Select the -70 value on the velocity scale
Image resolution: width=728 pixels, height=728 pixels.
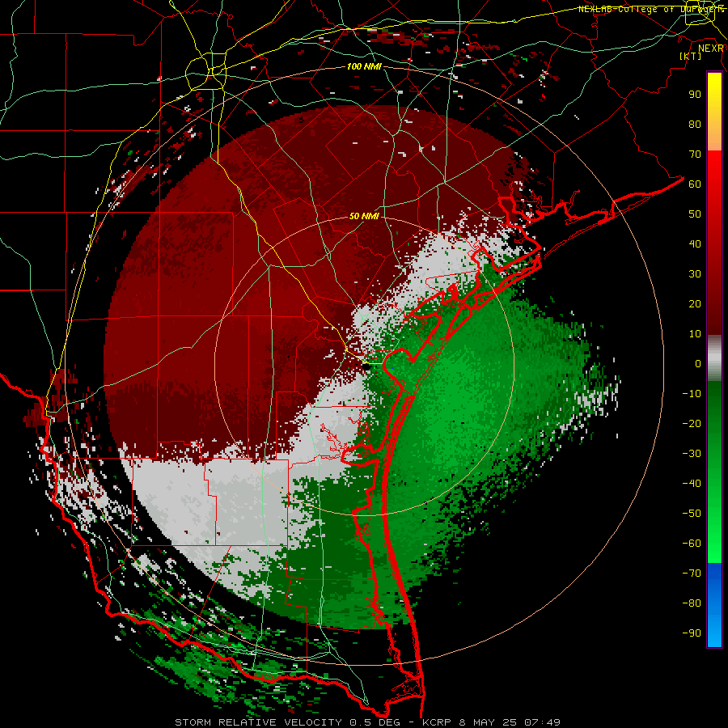[x=692, y=574]
